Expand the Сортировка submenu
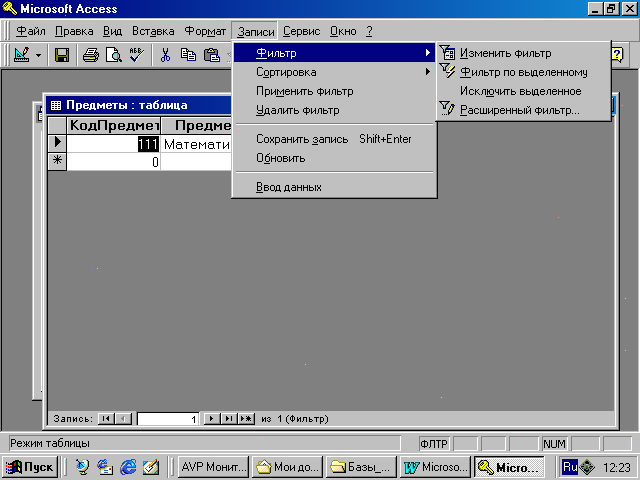 point(334,72)
